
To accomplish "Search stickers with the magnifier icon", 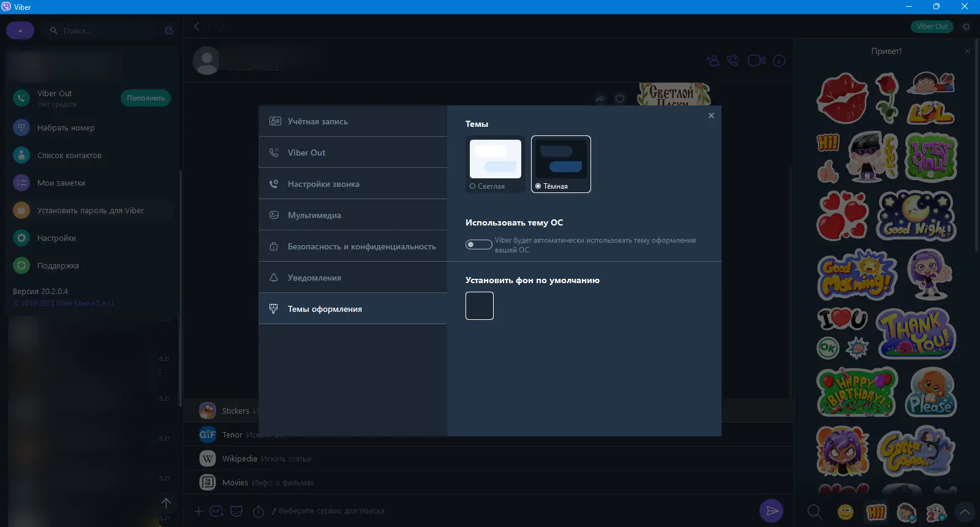I will click(815, 512).
